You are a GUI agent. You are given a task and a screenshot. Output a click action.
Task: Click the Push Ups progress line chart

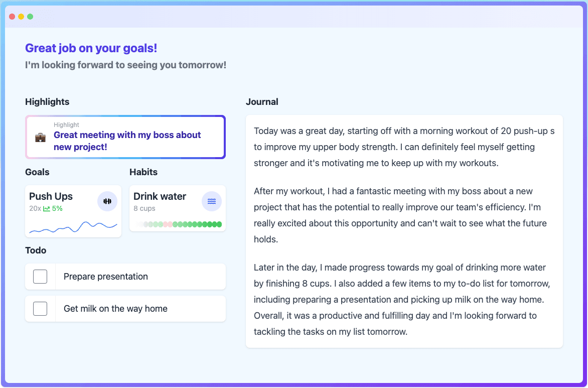tap(73, 227)
